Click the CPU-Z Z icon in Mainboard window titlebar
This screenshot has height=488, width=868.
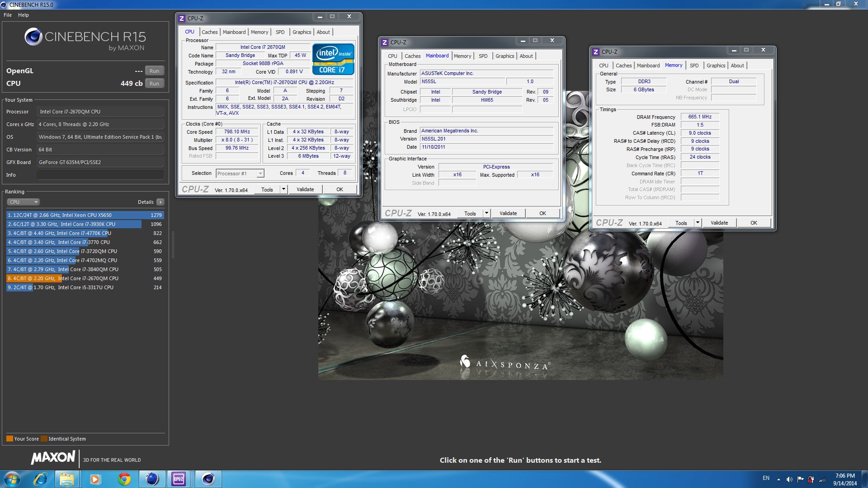click(385, 42)
